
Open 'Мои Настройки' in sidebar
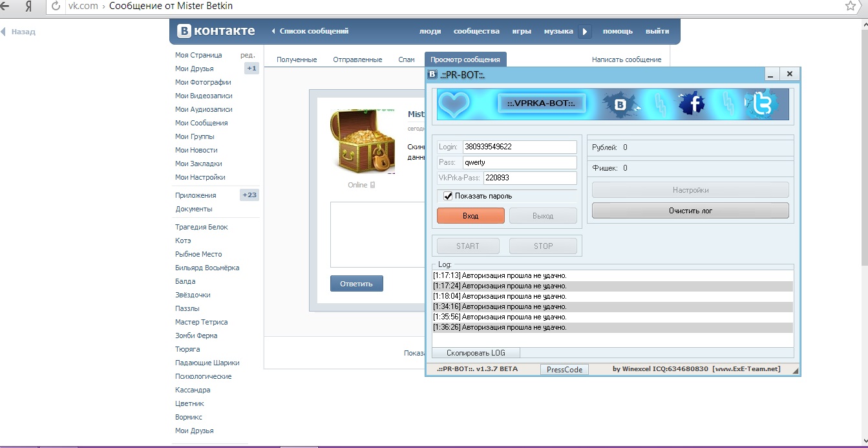pyautogui.click(x=200, y=177)
